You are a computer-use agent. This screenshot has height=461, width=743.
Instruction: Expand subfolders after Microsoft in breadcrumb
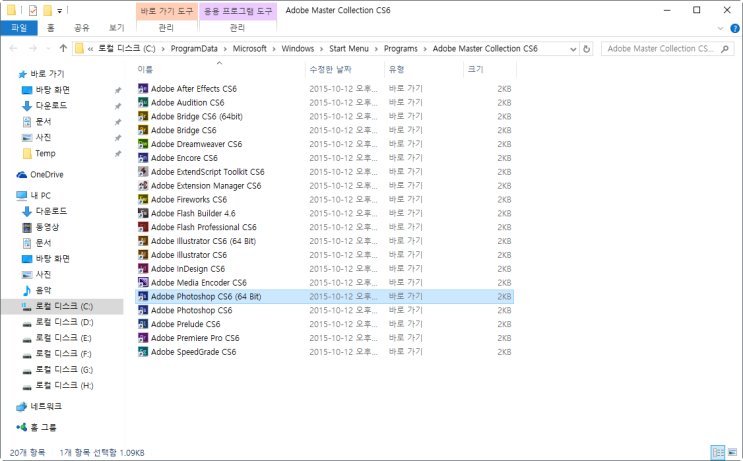(274, 49)
